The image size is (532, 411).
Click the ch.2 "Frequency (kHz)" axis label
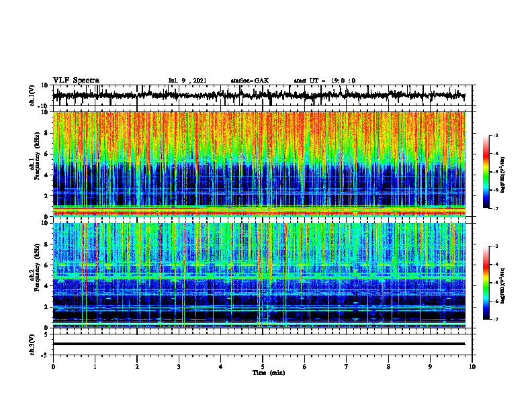37,267
